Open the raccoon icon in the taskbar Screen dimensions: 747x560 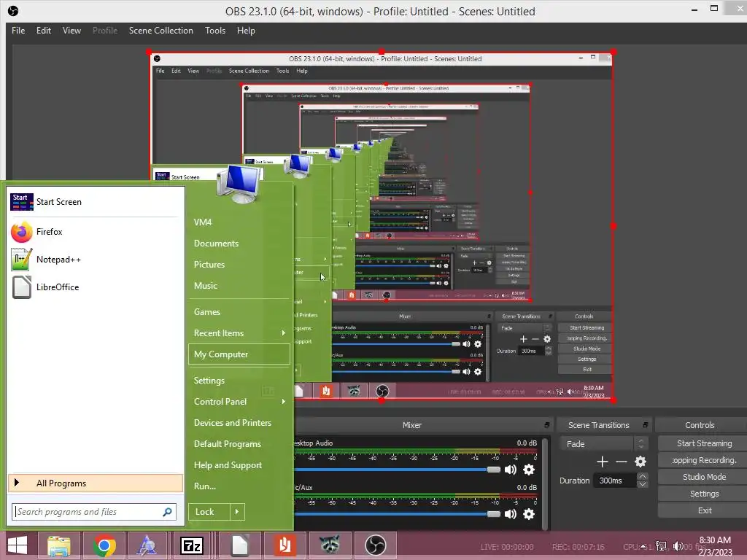click(330, 545)
